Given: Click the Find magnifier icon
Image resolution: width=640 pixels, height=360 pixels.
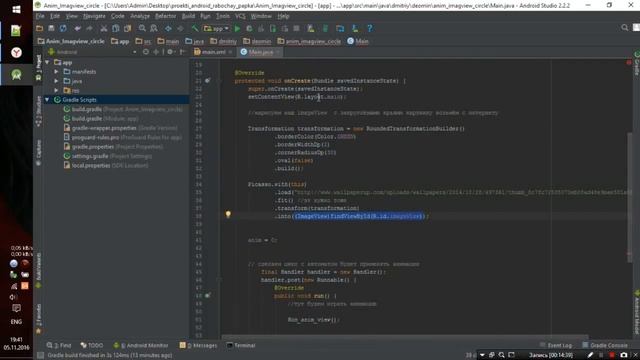Looking at the screenshot, I should click(x=142, y=29).
